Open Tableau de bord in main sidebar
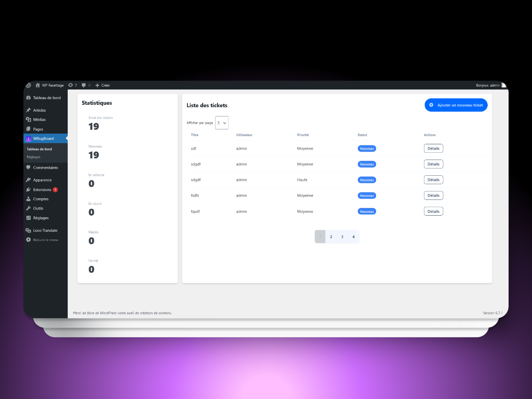 [x=46, y=98]
